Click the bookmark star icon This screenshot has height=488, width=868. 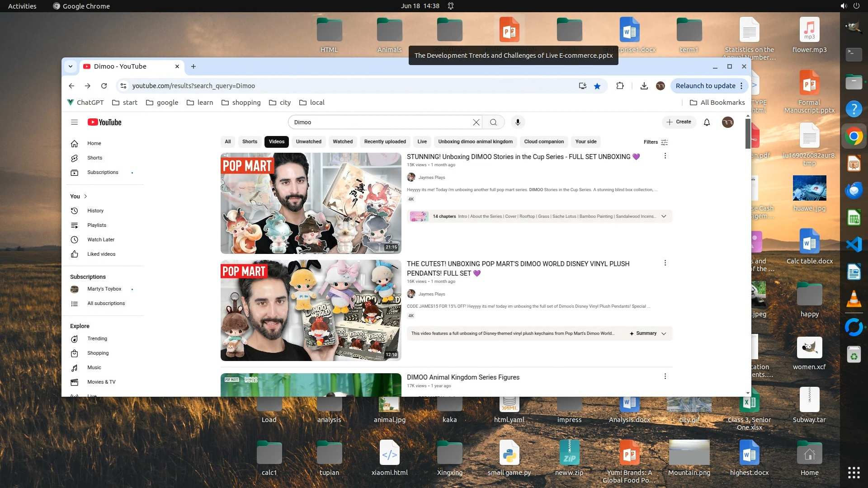tap(597, 86)
